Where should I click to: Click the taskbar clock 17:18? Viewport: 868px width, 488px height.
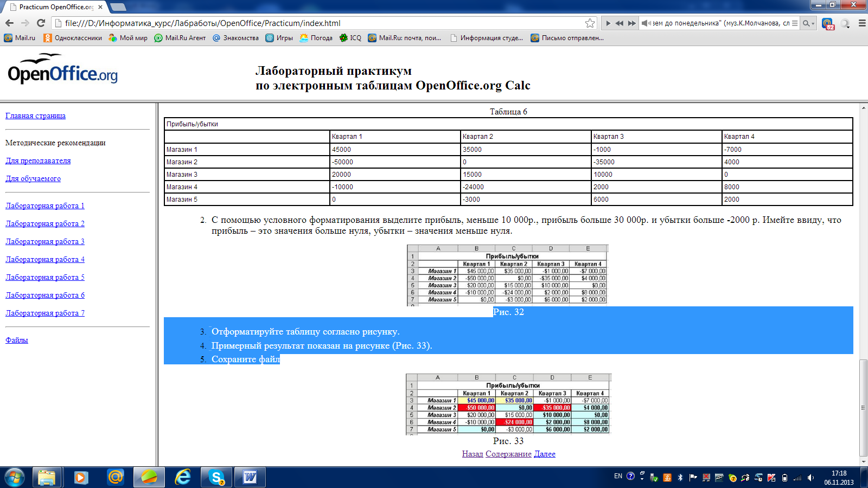pos(839,478)
